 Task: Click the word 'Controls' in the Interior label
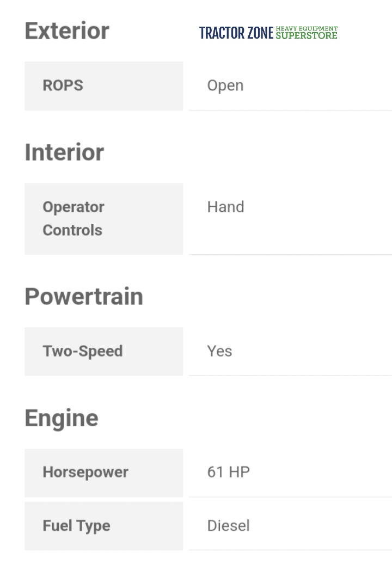(x=72, y=230)
